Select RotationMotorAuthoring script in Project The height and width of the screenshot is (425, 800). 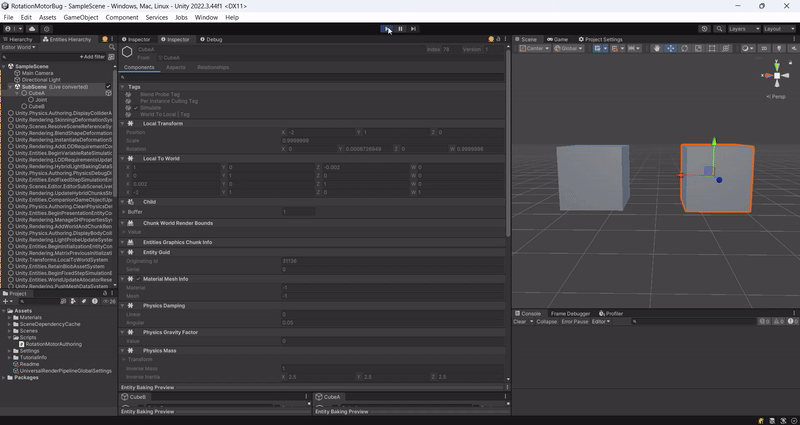coord(51,343)
